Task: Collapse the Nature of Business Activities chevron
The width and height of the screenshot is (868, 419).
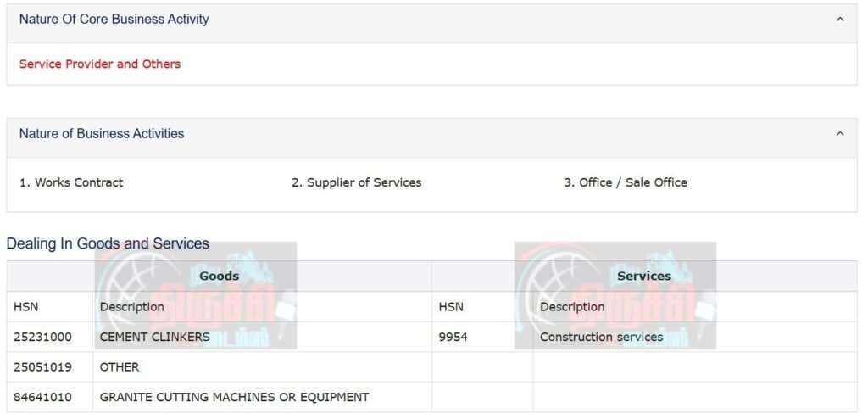Action: pos(839,133)
